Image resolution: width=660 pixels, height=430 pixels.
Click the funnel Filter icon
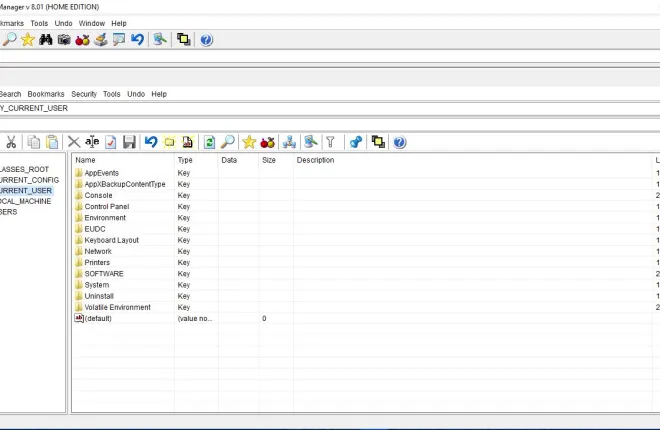click(x=329, y=142)
